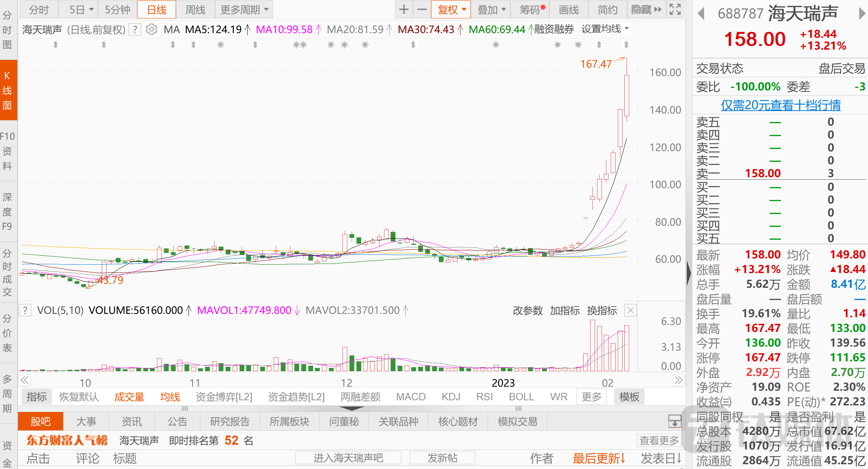Click the help question mark near chart title
This screenshot has height=469, width=868.
coord(135,29)
